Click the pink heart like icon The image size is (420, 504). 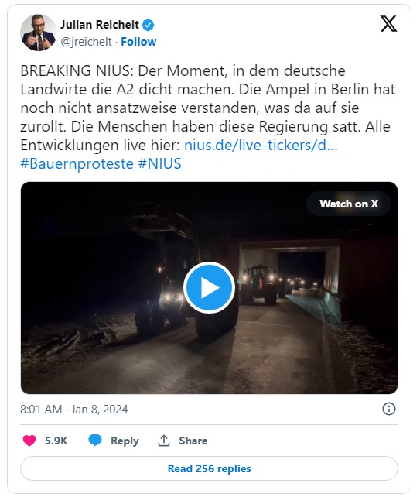tap(29, 441)
